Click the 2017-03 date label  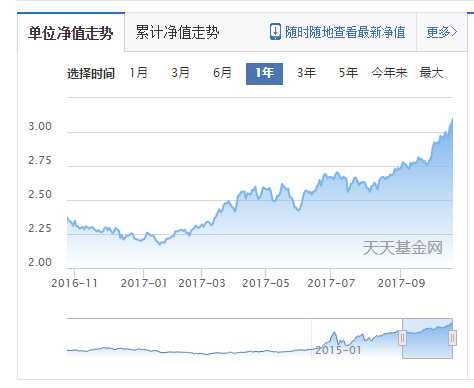[202, 283]
